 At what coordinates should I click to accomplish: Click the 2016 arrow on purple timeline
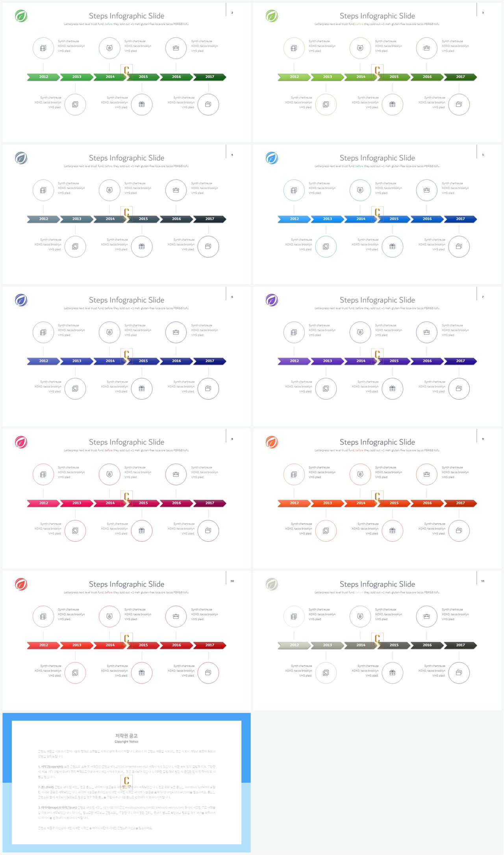(x=427, y=361)
